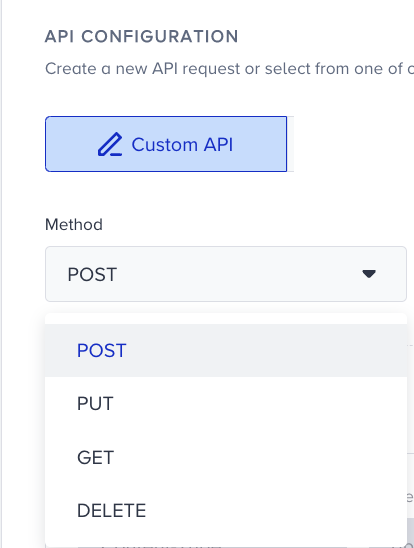
Task: Click the cut-off tab beside Custom API
Action: click(x=291, y=144)
